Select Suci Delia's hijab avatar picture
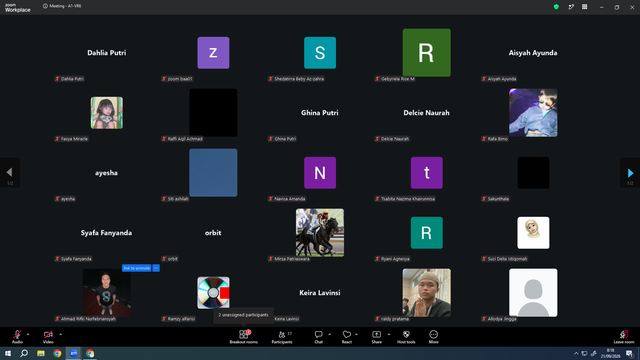 tap(533, 233)
